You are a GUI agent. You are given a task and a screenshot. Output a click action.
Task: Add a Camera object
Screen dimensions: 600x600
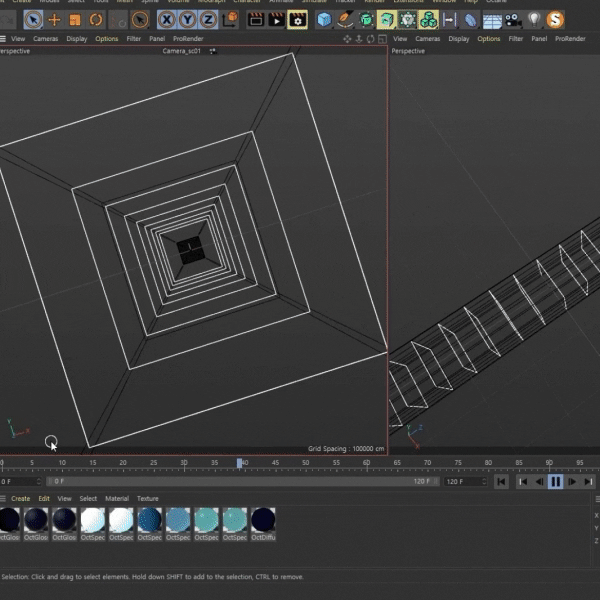pos(513,20)
